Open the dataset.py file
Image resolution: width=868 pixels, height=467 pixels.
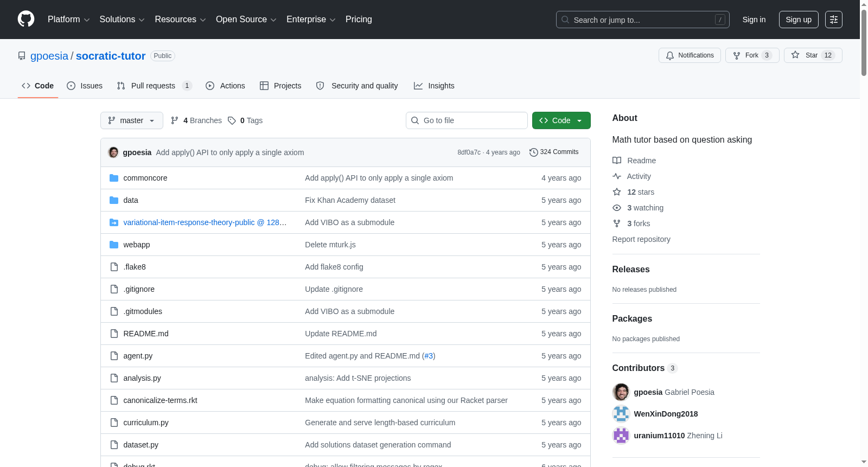click(x=141, y=445)
